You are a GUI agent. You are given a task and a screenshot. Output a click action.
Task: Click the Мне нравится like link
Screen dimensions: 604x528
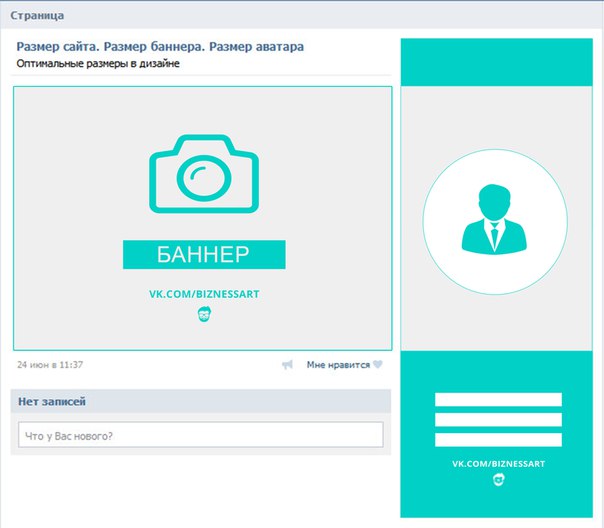(x=338, y=365)
